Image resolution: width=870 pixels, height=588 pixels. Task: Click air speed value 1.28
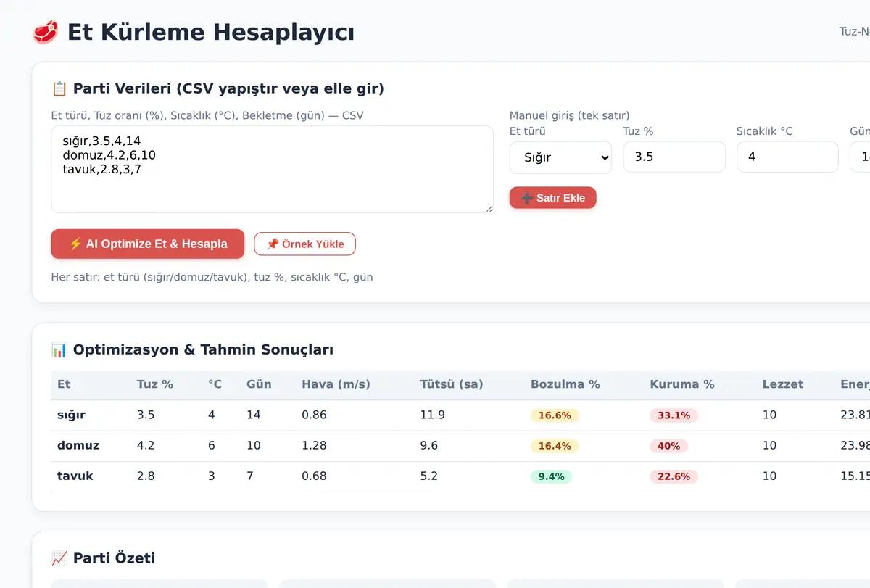click(315, 445)
